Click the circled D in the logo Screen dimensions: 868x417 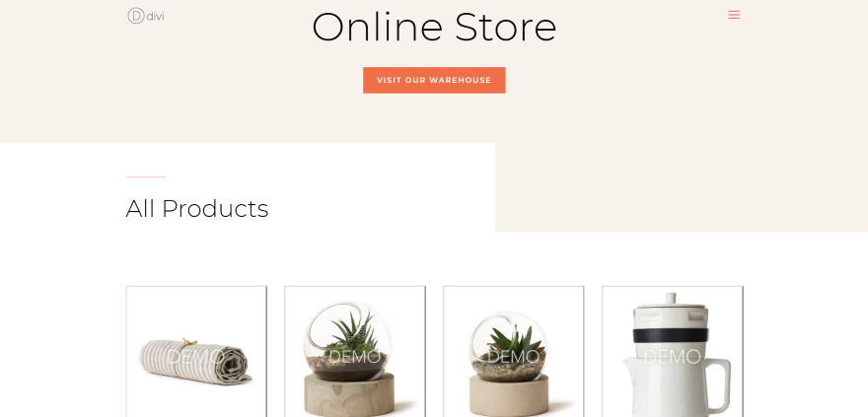point(136,16)
